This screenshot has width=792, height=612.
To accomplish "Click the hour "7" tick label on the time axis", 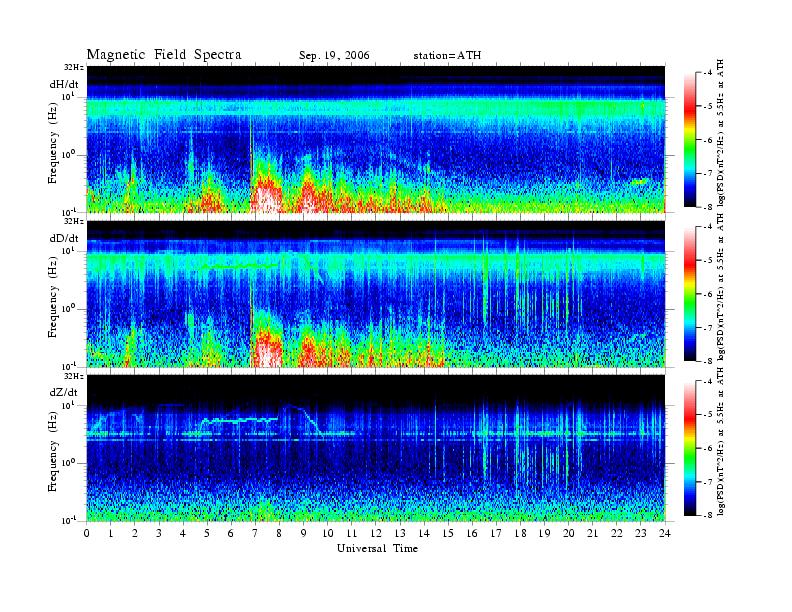I will [256, 533].
